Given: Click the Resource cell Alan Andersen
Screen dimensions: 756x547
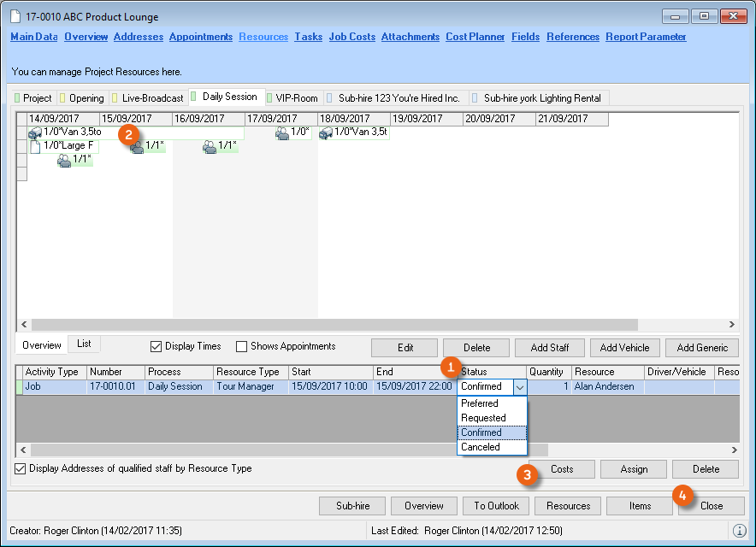Looking at the screenshot, I should coord(604,386).
